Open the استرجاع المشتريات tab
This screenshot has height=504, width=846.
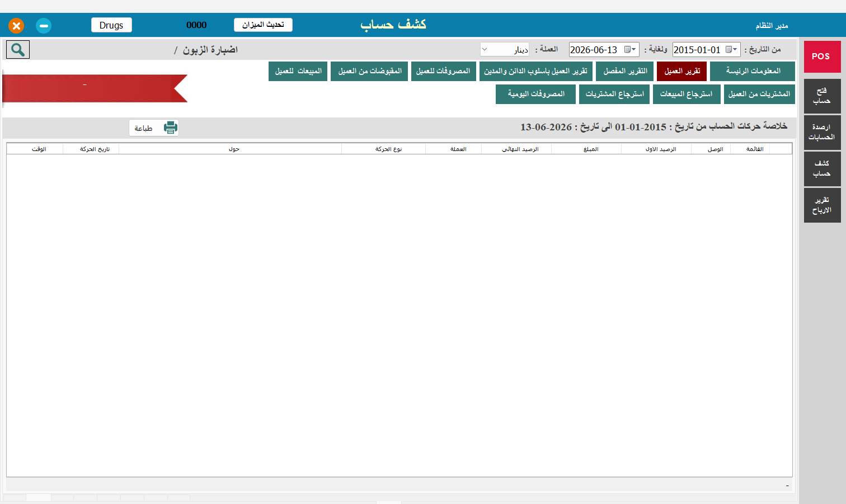click(x=614, y=94)
